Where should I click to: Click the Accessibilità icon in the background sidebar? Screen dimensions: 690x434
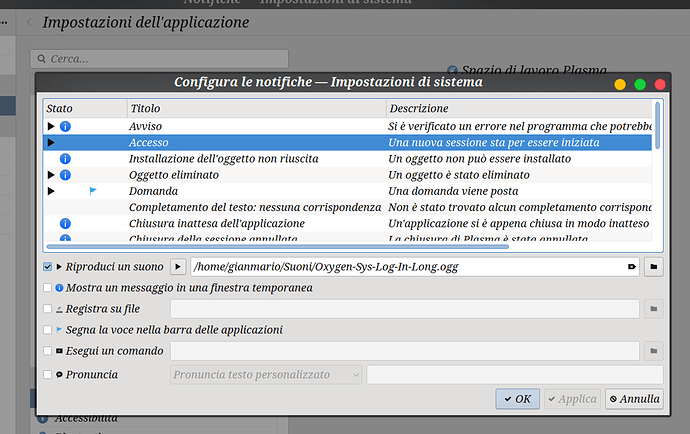43,418
